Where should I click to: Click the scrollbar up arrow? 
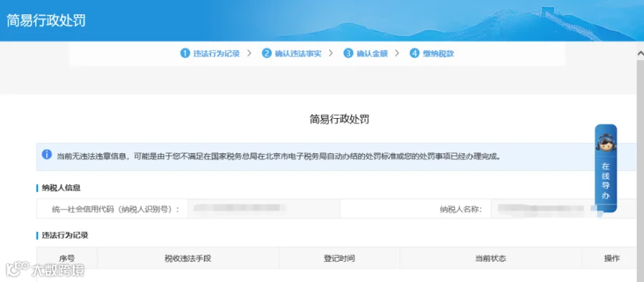coord(640,54)
